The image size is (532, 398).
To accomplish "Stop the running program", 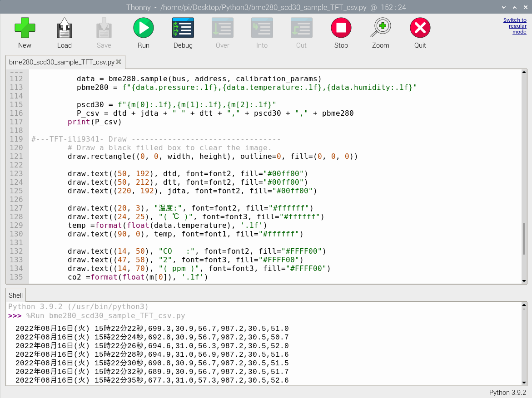I will point(341,28).
